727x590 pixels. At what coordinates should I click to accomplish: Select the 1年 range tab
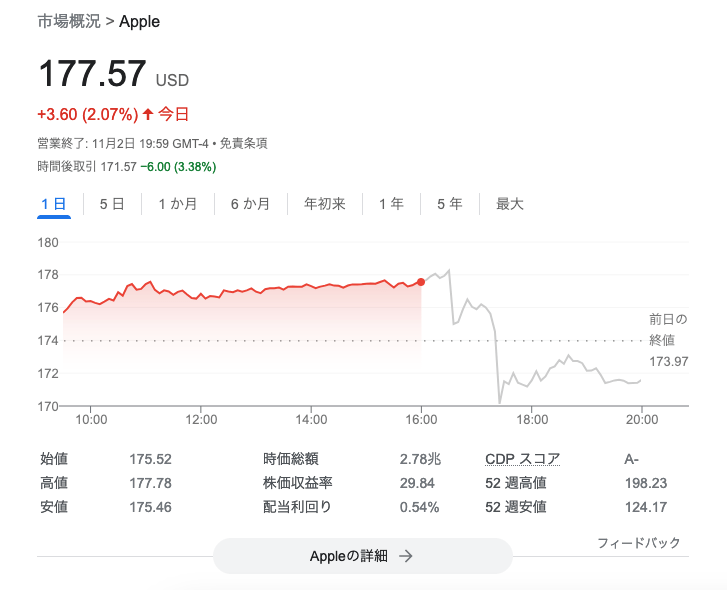point(391,204)
